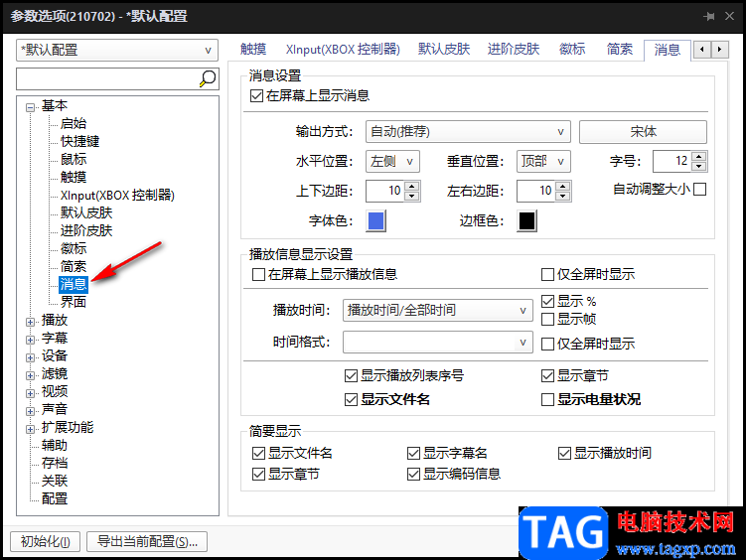Expand the 滤镜 tree node
The image size is (746, 560).
point(31,375)
